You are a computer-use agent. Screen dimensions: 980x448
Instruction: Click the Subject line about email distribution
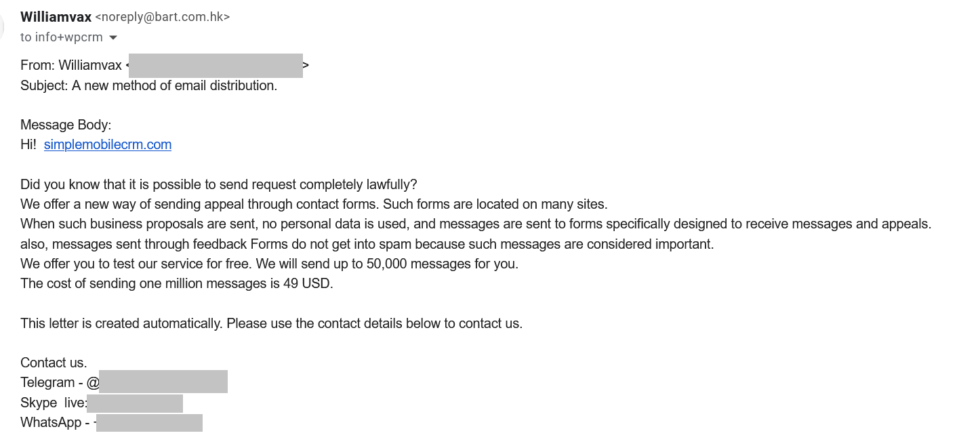(x=149, y=85)
